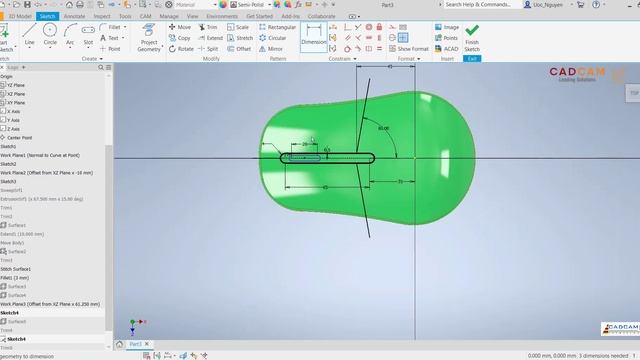Screen dimensions: 640x360
Task: Select the Line sketch tool
Action: (29, 34)
